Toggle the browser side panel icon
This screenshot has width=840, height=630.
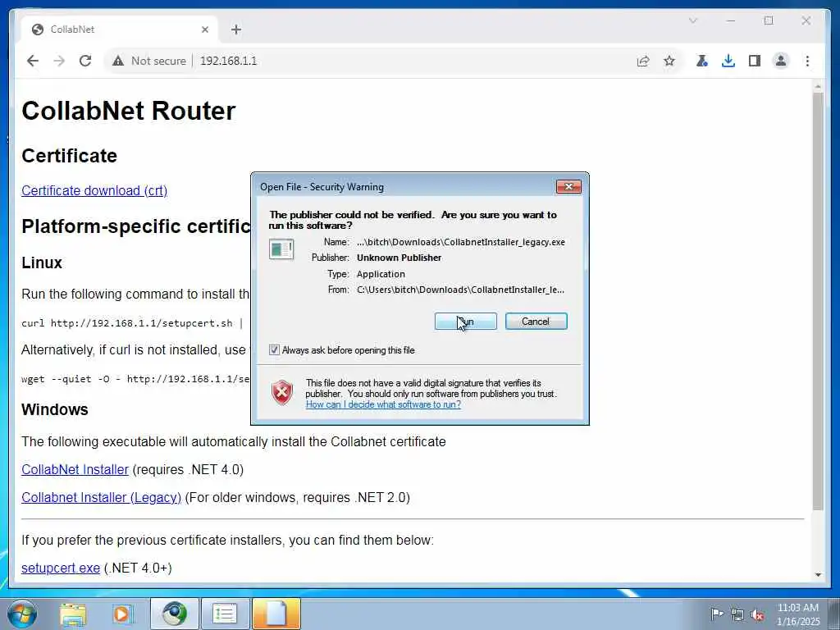point(755,61)
